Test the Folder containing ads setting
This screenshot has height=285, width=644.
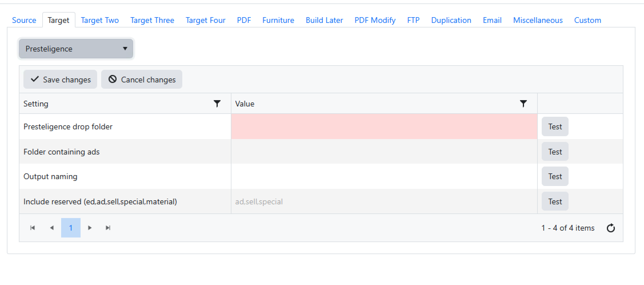point(555,152)
